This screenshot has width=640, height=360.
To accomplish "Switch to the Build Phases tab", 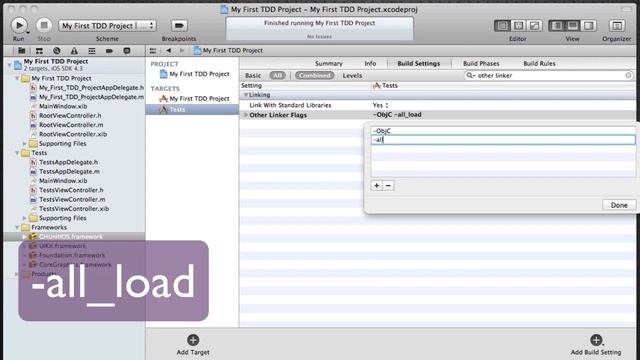I will point(481,63).
